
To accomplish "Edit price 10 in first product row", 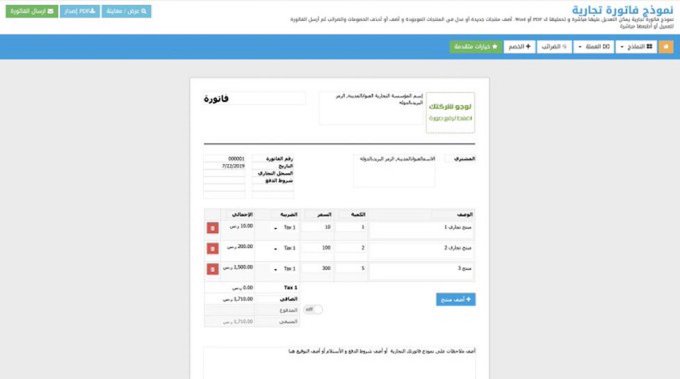I will [x=317, y=227].
